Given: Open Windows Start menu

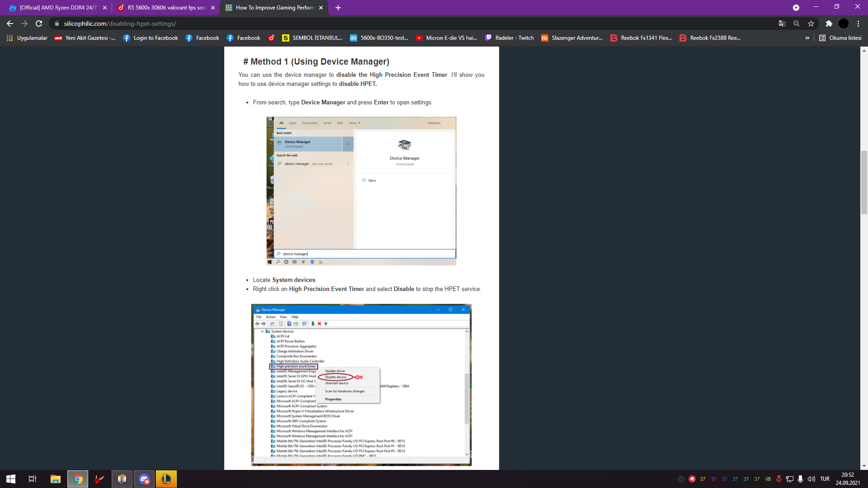Looking at the screenshot, I should click(x=11, y=479).
